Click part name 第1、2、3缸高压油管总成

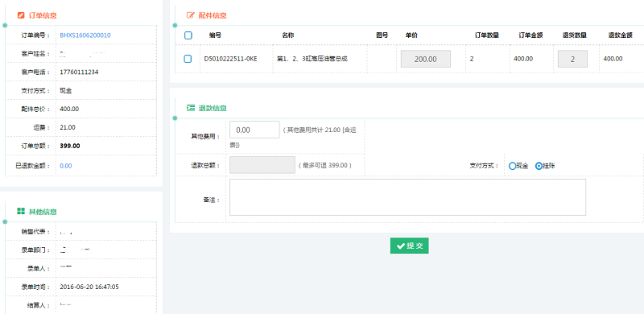312,59
